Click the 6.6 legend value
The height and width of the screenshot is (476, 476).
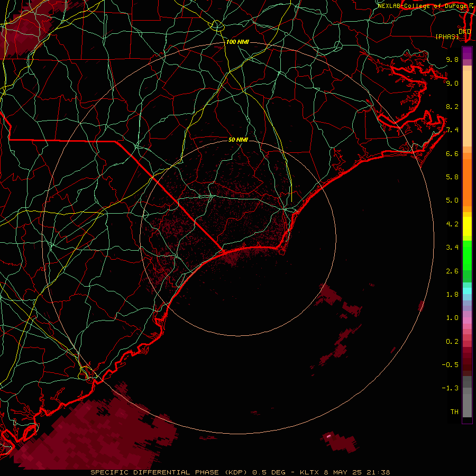[x=452, y=153]
